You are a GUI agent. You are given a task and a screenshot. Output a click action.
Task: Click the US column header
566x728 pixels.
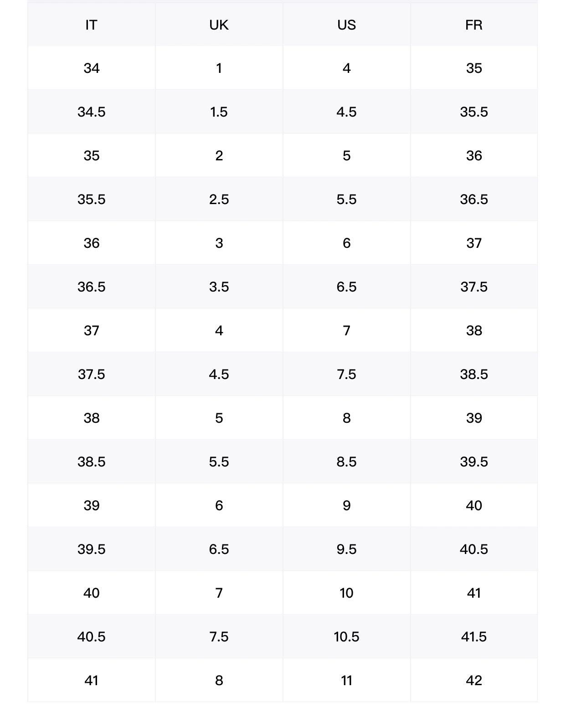point(346,25)
